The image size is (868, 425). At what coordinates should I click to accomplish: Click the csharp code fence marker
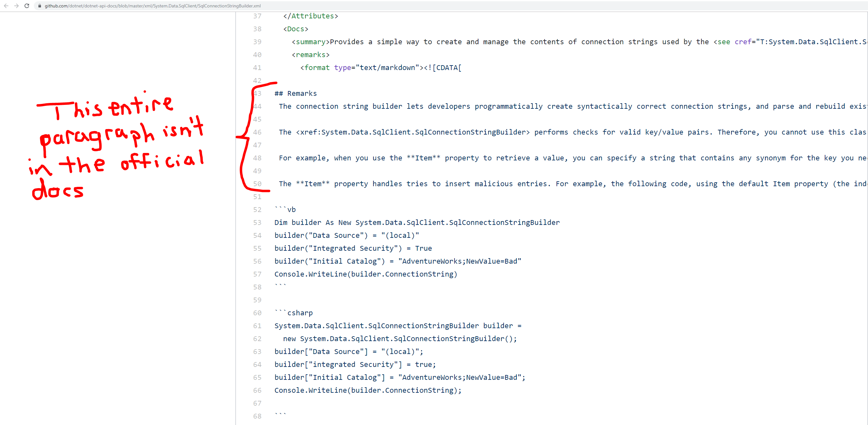tap(293, 313)
